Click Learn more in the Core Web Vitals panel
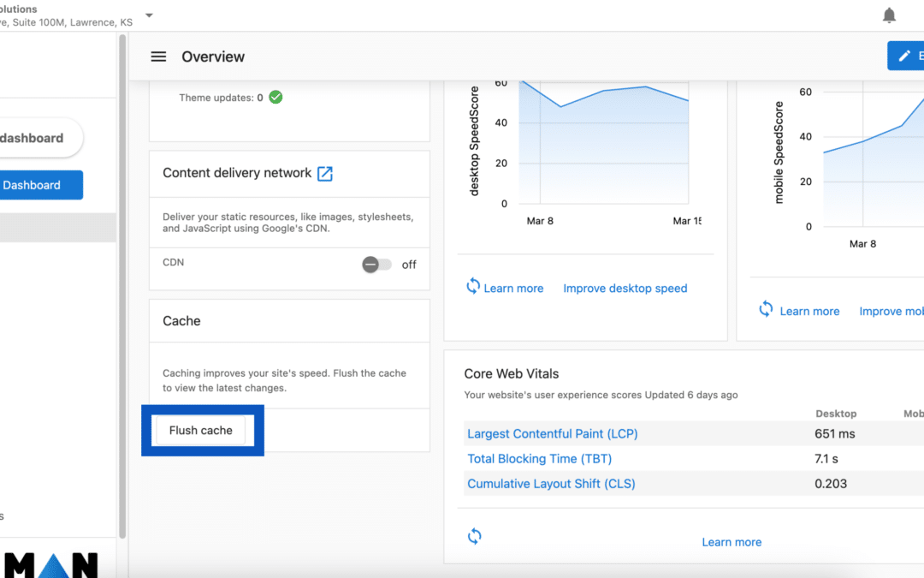 731,541
